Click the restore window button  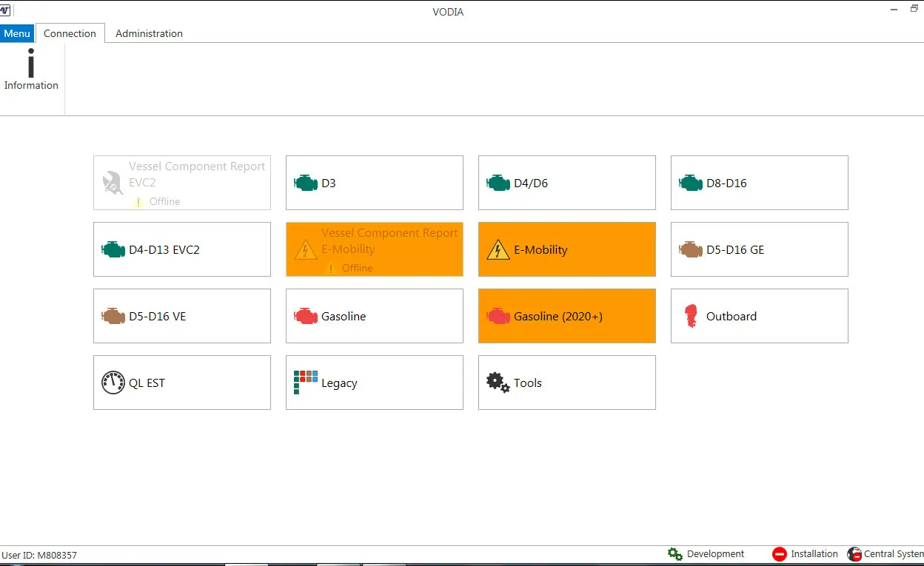[x=914, y=7]
